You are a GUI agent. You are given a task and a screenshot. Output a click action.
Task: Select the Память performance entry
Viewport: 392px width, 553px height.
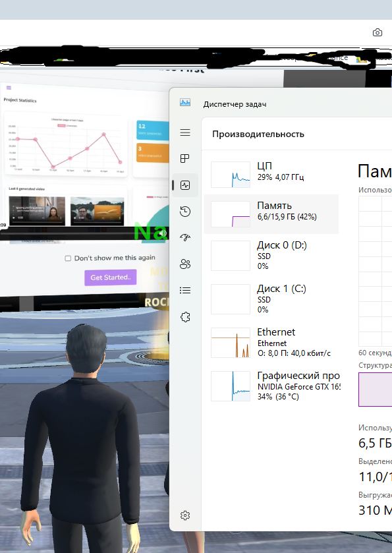(x=271, y=214)
